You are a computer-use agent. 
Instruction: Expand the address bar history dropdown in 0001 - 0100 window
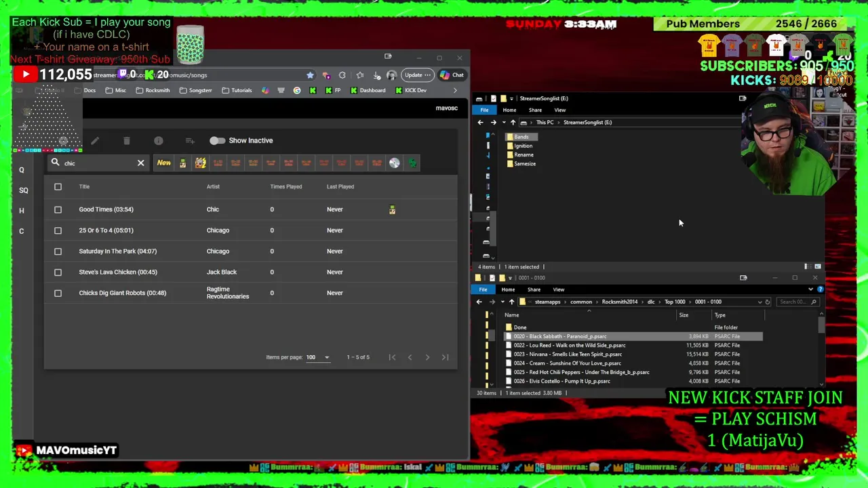[759, 302]
